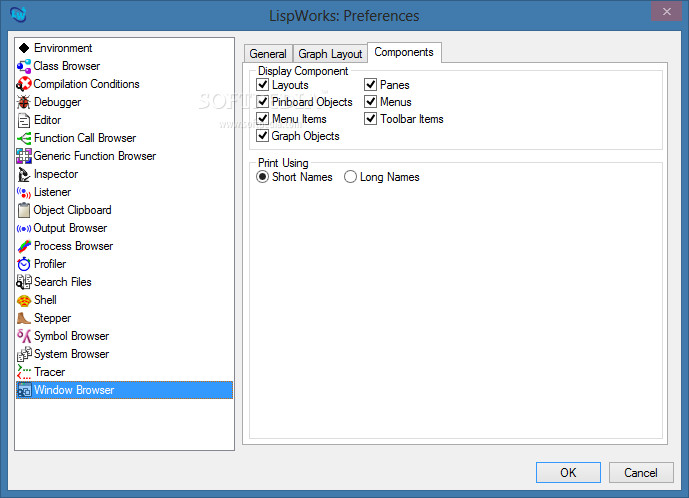Image resolution: width=689 pixels, height=498 pixels.
Task: Click the Editor document icon
Action: click(x=24, y=120)
